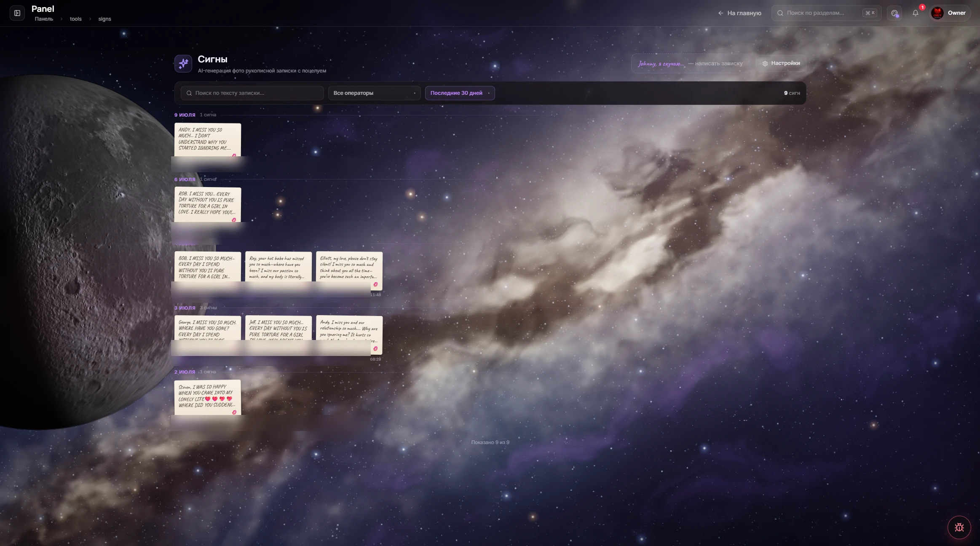Open the theme palette icon in header
Viewport: 980px width, 546px height.
894,13
